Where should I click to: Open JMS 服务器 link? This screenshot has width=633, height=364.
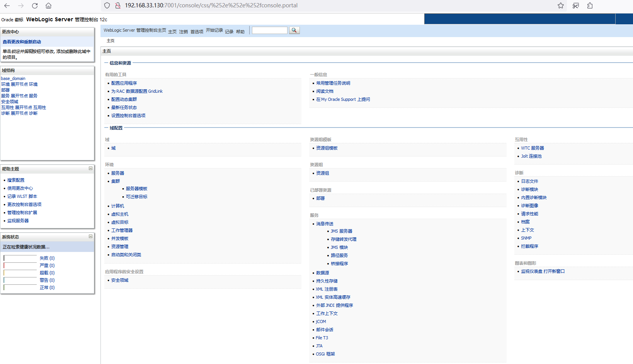coord(341,231)
